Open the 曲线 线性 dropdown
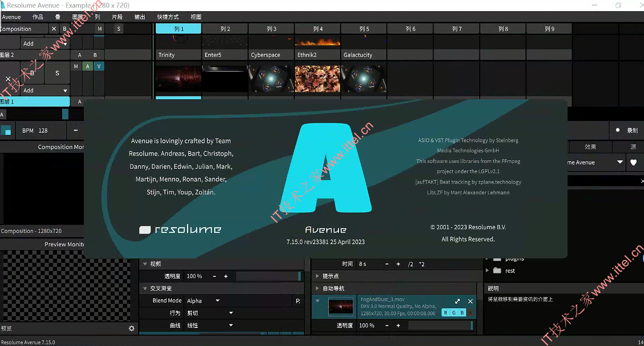The image size is (644, 346). (x=210, y=325)
